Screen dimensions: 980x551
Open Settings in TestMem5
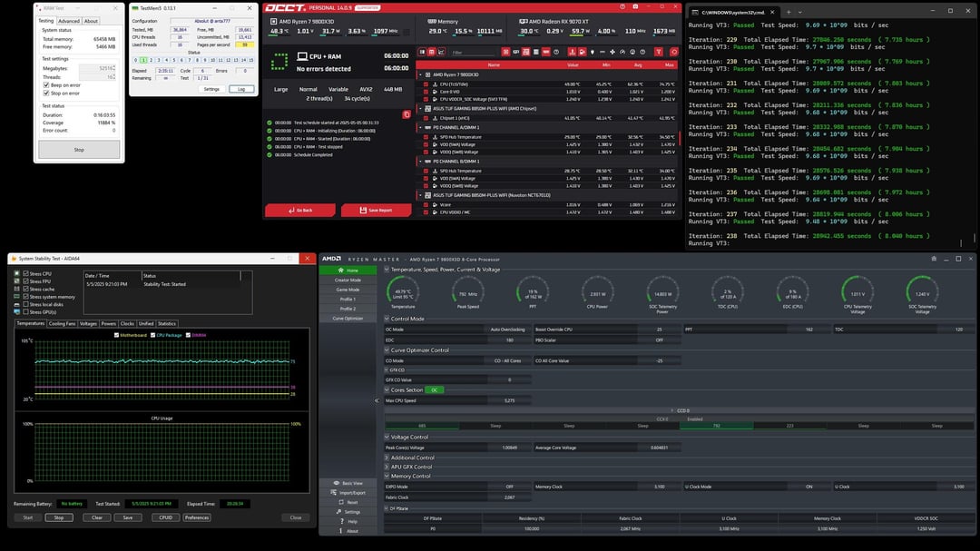point(211,89)
